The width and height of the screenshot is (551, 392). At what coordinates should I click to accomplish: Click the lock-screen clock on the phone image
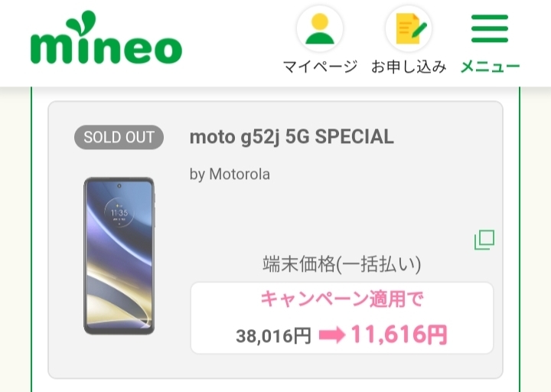pos(119,212)
